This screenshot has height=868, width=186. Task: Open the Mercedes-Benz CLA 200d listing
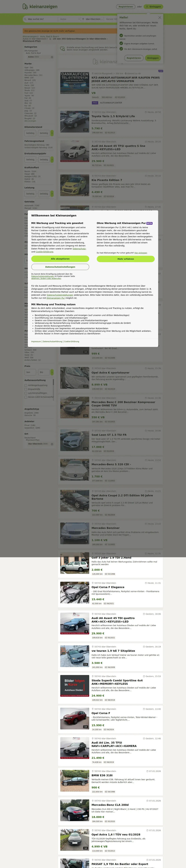click(110, 805)
